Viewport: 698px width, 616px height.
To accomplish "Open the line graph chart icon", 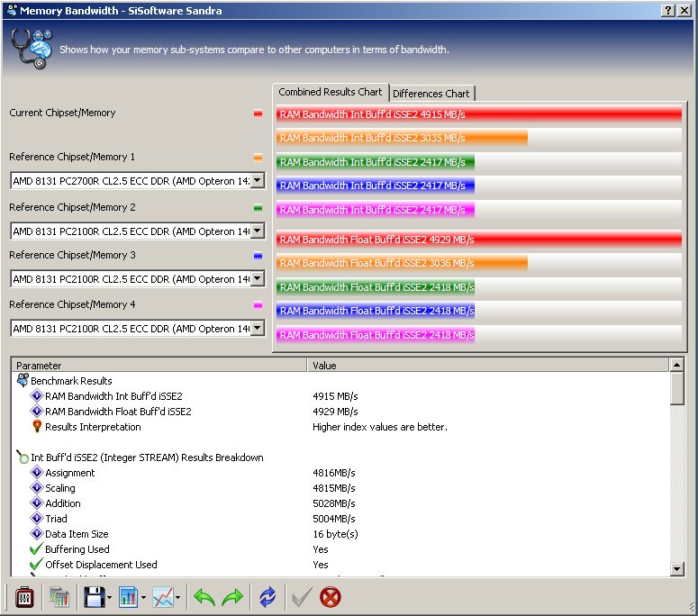I will point(163,597).
